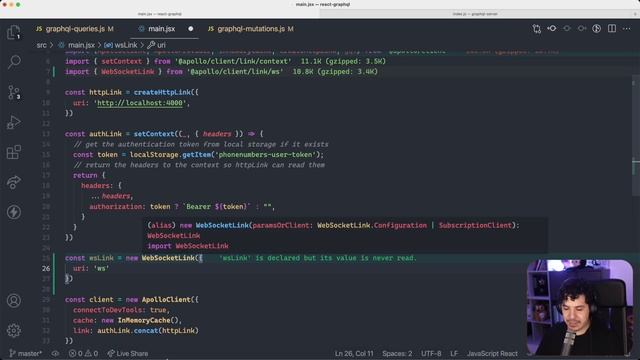Open problems via errors and warnings count
640x360 pixels.
coord(83,353)
